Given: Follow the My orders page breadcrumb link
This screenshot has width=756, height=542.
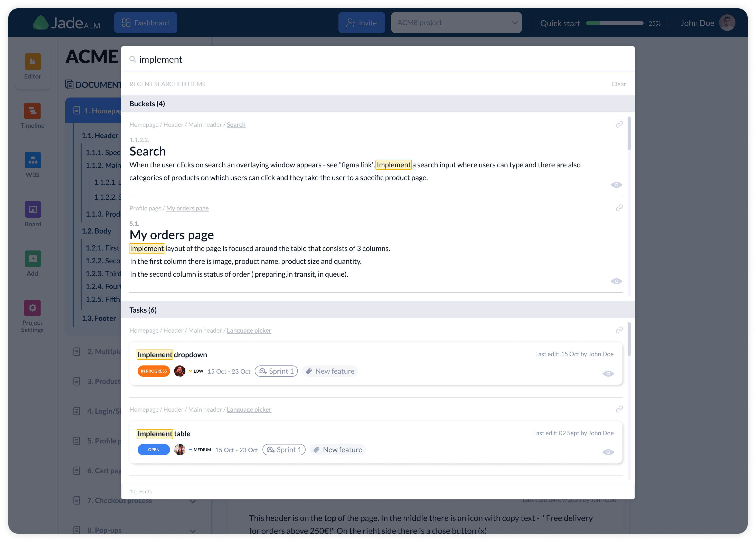Looking at the screenshot, I should pos(187,208).
